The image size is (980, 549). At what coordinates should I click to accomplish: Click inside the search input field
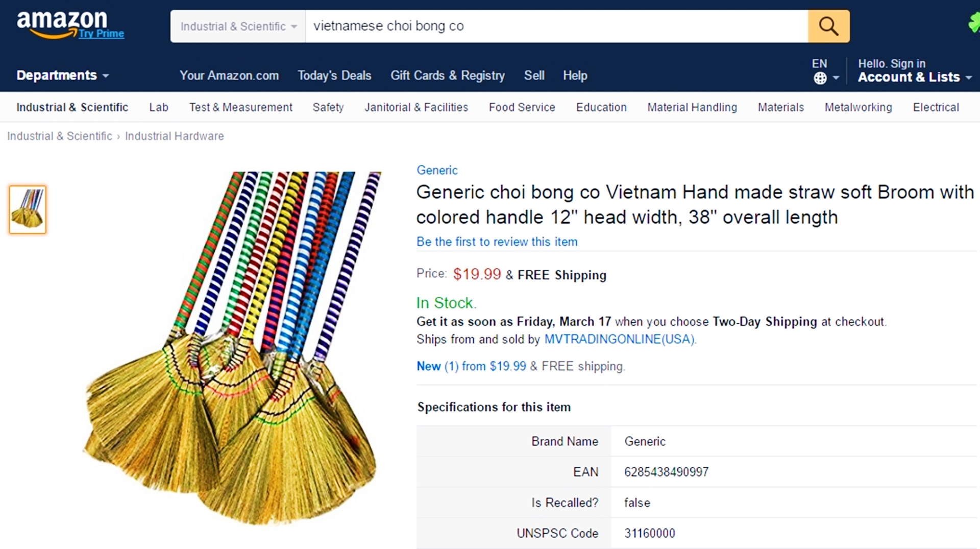[x=510, y=26]
